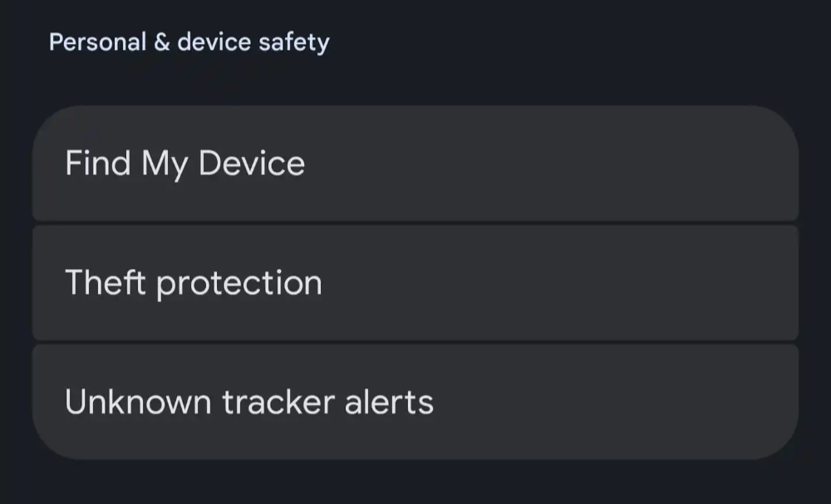Click the bottom row in the safety list
Screen dimensions: 831x504
[x=415, y=402]
